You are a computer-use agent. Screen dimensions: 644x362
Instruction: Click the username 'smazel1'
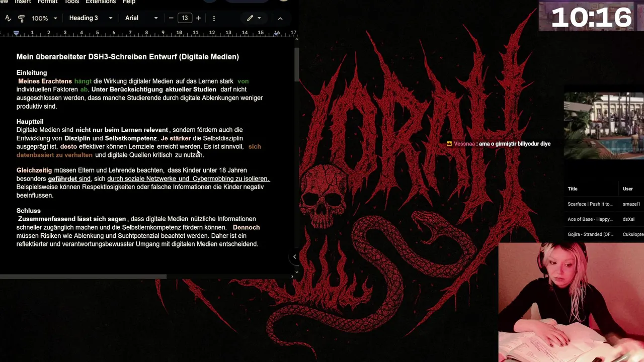[631, 204]
